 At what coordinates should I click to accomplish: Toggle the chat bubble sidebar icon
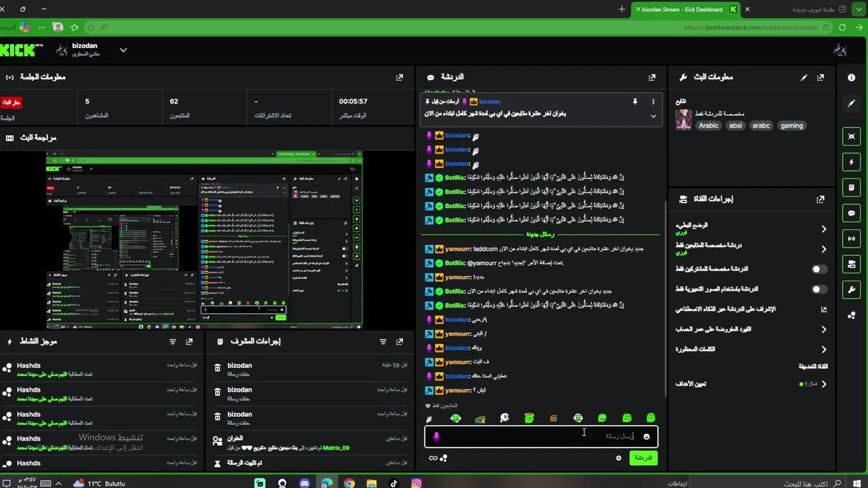click(852, 213)
